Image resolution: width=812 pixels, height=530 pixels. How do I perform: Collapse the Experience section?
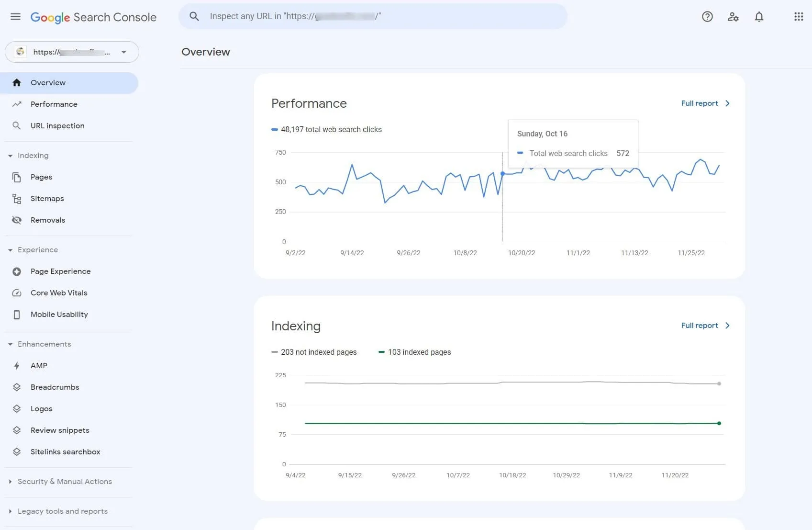pos(10,250)
